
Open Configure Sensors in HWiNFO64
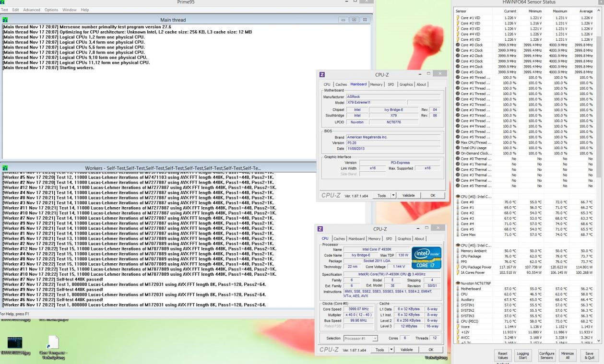click(546, 355)
